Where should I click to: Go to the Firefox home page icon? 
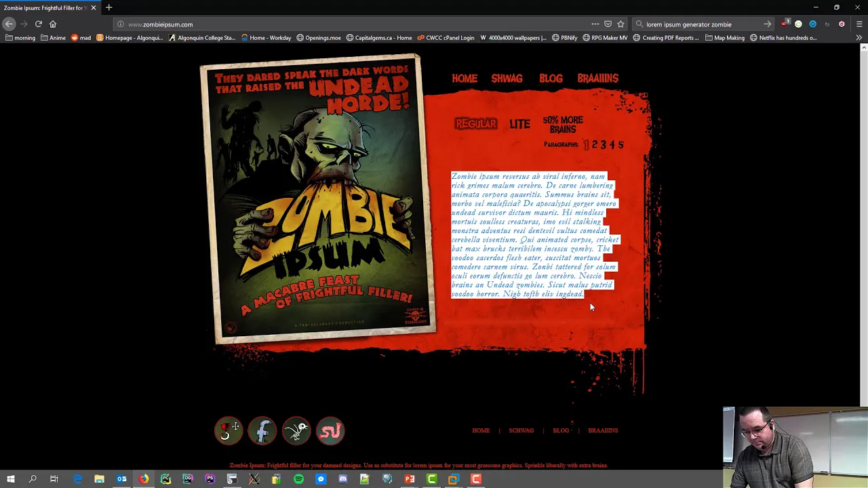click(53, 24)
